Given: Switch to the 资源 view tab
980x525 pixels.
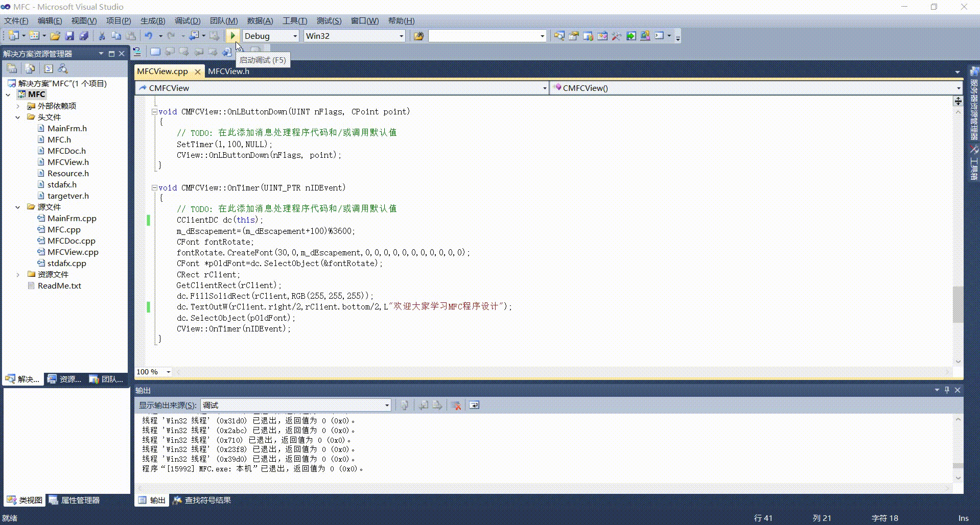Looking at the screenshot, I should click(65, 379).
